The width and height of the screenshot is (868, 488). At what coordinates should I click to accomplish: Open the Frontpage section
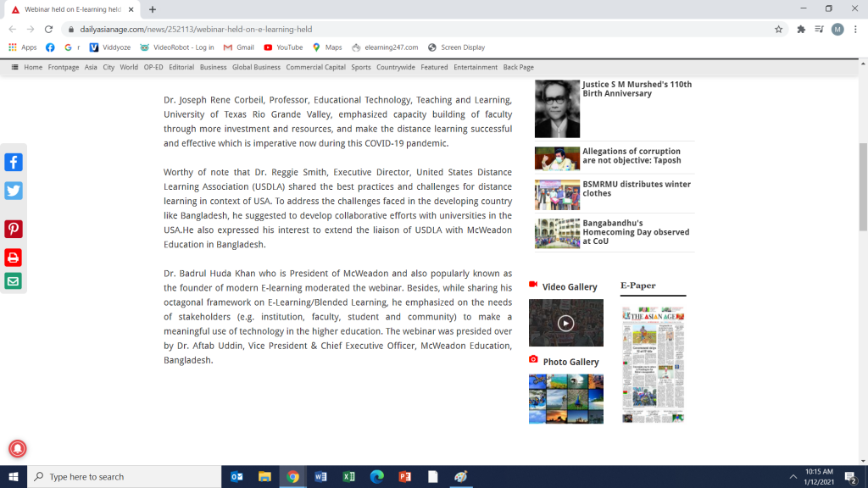[63, 67]
